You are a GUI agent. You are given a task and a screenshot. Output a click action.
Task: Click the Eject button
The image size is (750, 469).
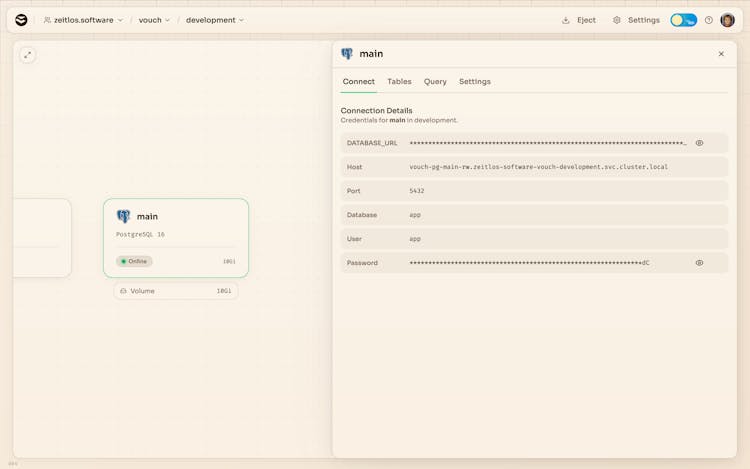tap(579, 20)
